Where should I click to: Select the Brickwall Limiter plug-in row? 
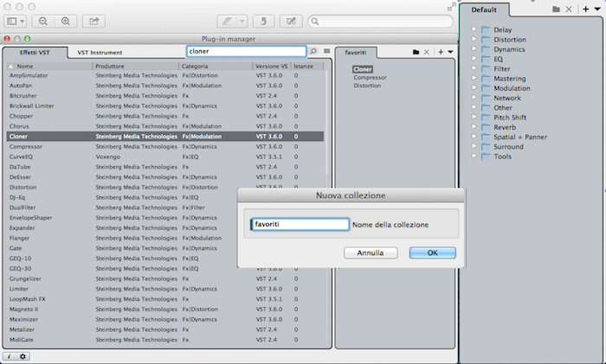165,105
